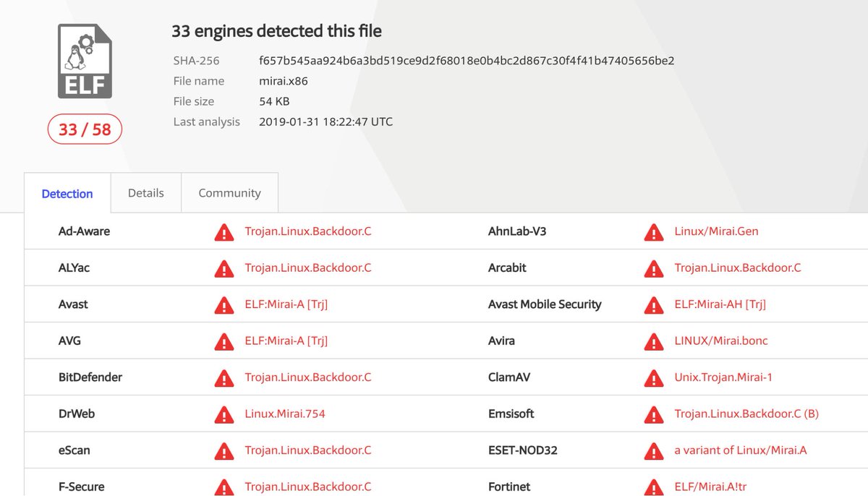Click the warning icon in AhnLab-V3 row
This screenshot has height=496, width=868.
click(x=654, y=232)
